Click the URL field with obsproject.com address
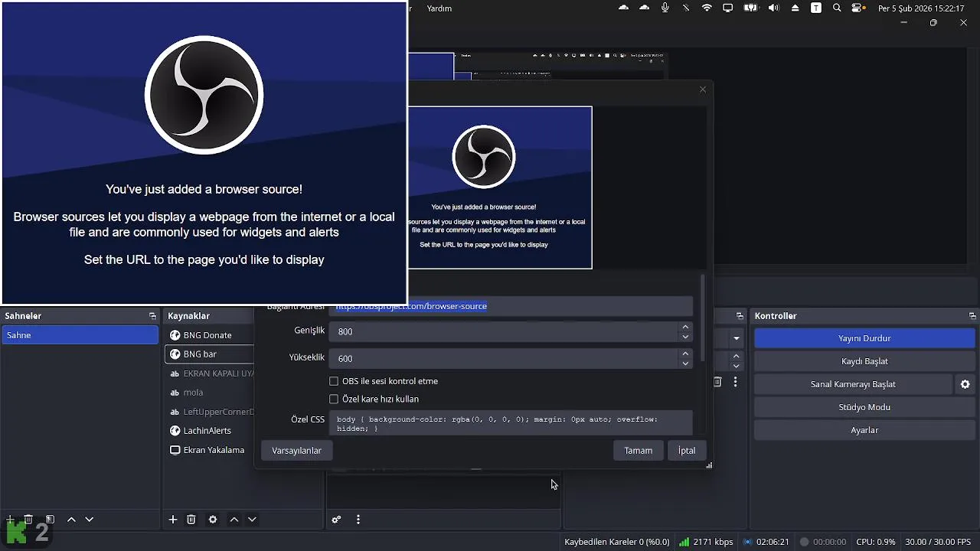Screen dimensions: 980x551 coord(511,307)
